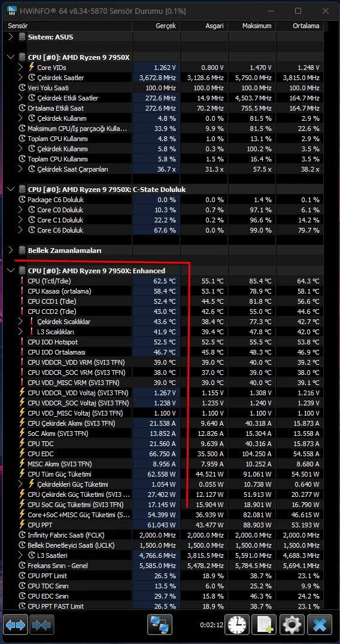Collapse the C-State Doluluk section
Screen dimensions: 340x644
pyautogui.click(x=11, y=190)
